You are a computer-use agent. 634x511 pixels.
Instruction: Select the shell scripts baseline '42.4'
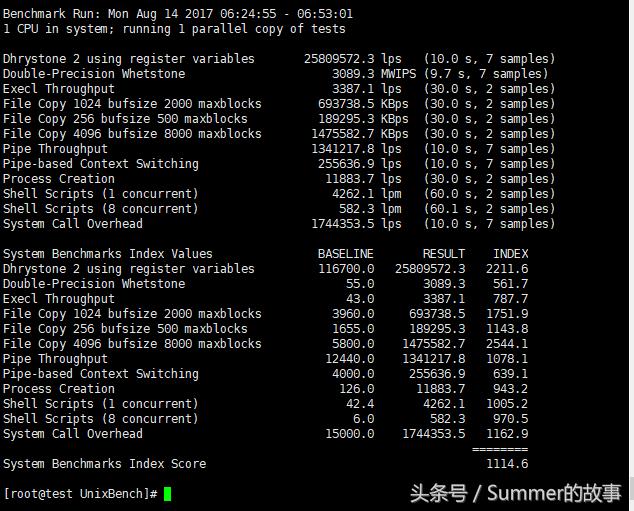point(360,403)
